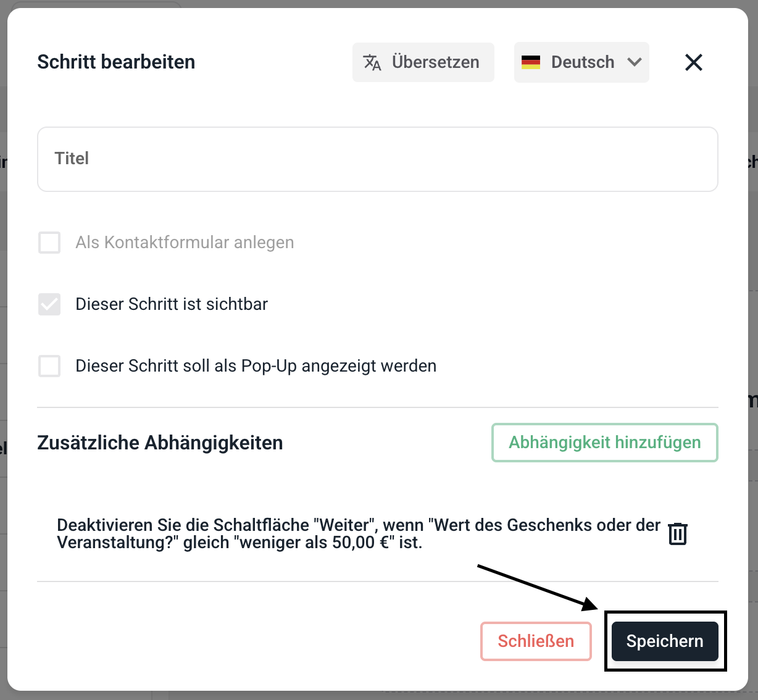Open the Deutsch language dropdown
758x700 pixels.
(582, 62)
